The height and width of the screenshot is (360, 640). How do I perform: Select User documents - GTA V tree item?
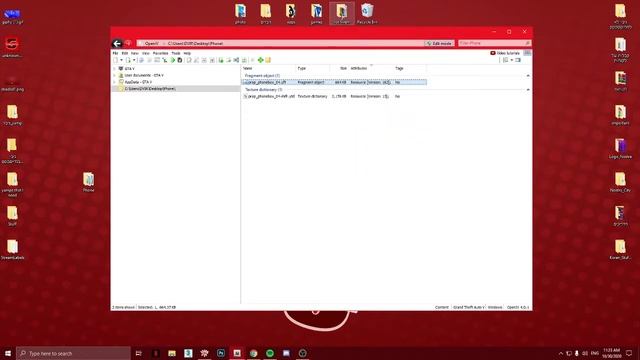pos(144,75)
